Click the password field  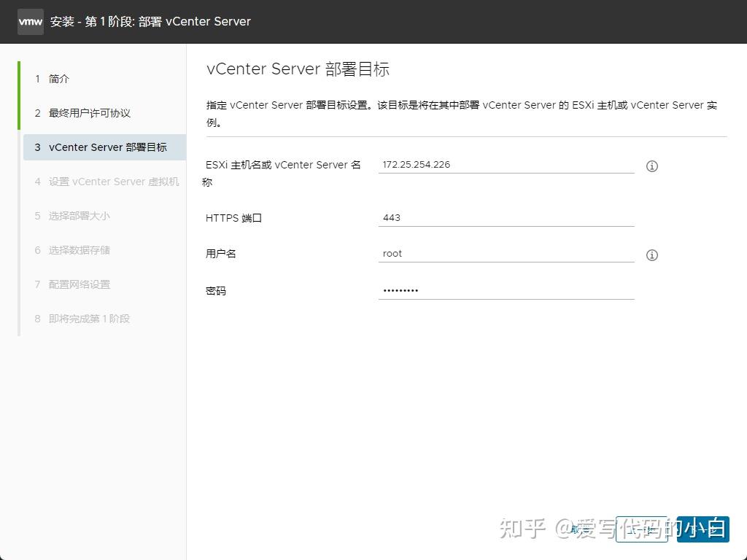(x=506, y=290)
